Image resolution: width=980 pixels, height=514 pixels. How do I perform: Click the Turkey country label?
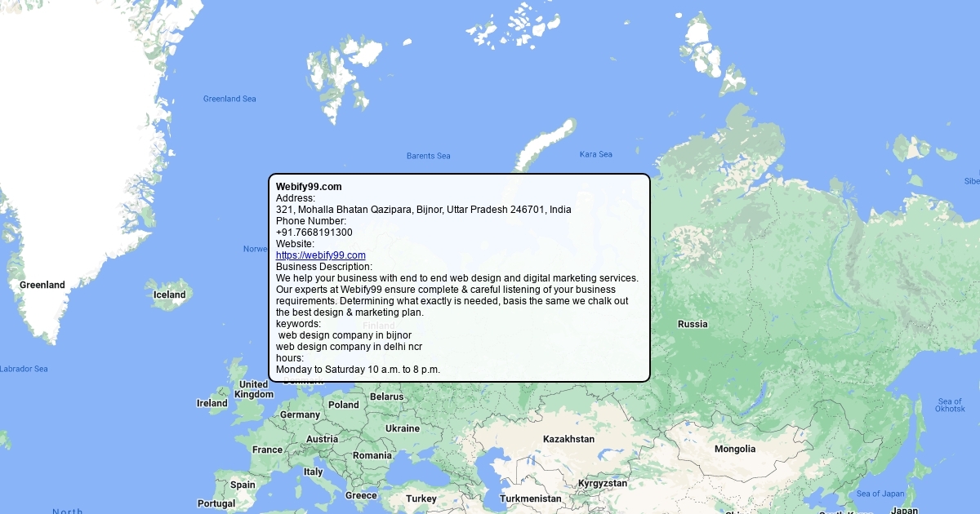pos(421,498)
